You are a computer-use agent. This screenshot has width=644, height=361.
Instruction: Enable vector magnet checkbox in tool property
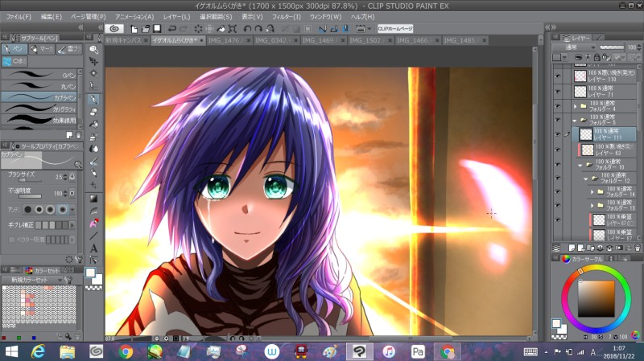(x=11, y=239)
